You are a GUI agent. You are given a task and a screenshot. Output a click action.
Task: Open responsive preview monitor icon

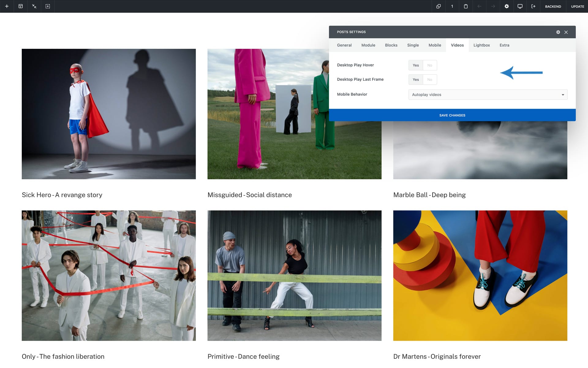pyautogui.click(x=520, y=6)
